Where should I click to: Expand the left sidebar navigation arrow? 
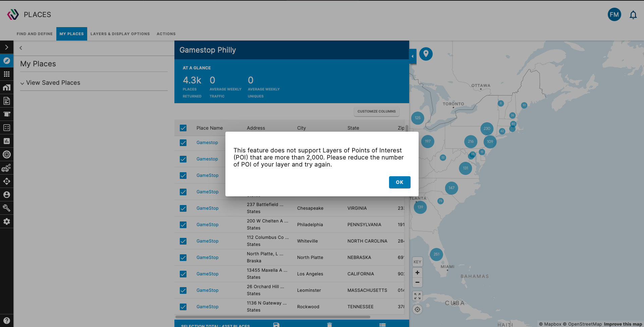pos(7,47)
